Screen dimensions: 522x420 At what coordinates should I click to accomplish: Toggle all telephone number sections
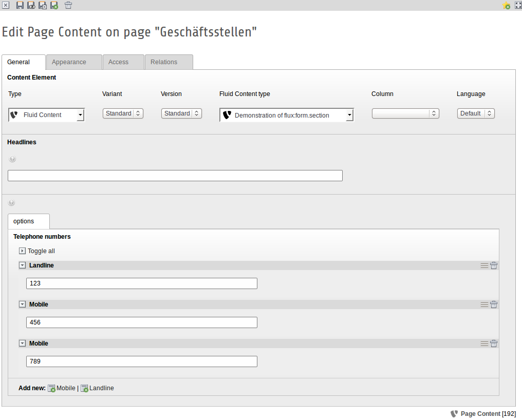[22, 251]
